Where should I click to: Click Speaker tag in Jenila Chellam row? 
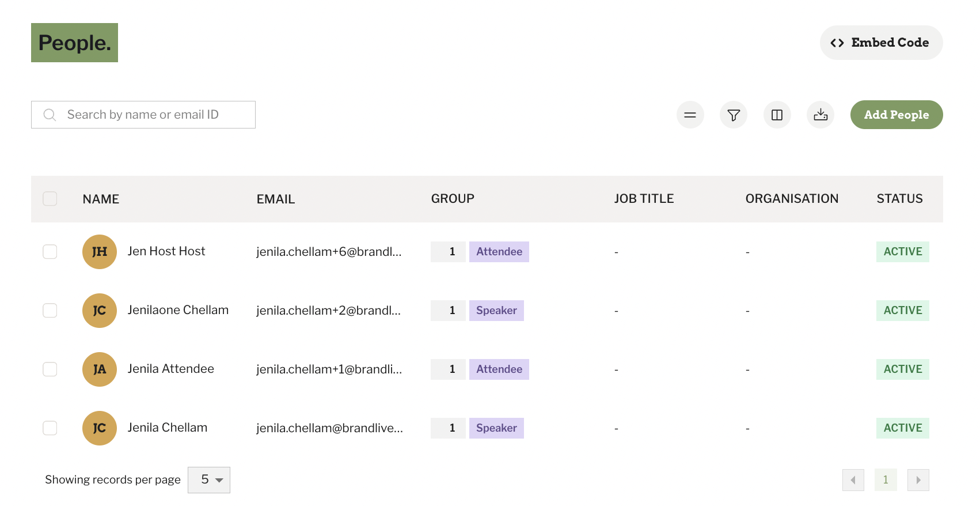(496, 428)
